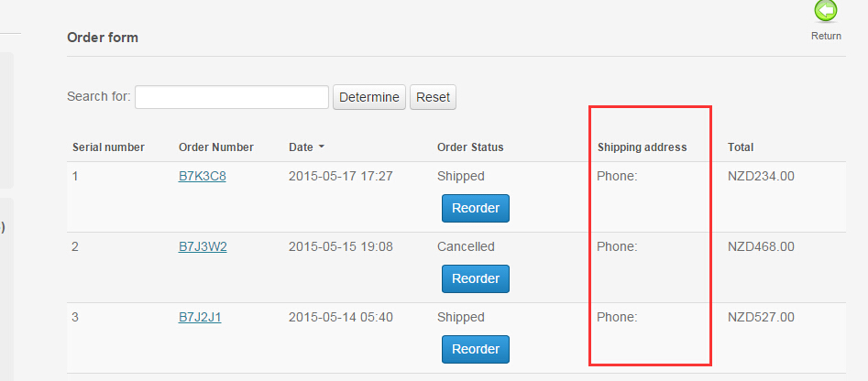Open order number B7J2J1
868x381 pixels.
200,318
